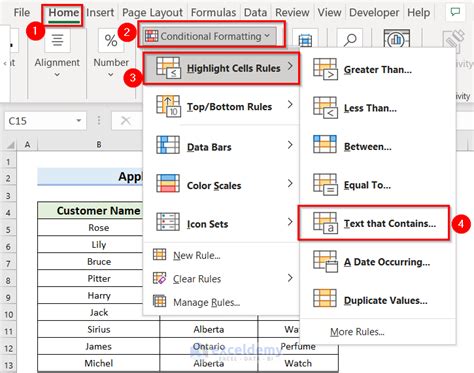Open the Developer ribbon tab
Screen dimensions: 474x373
pos(374,13)
